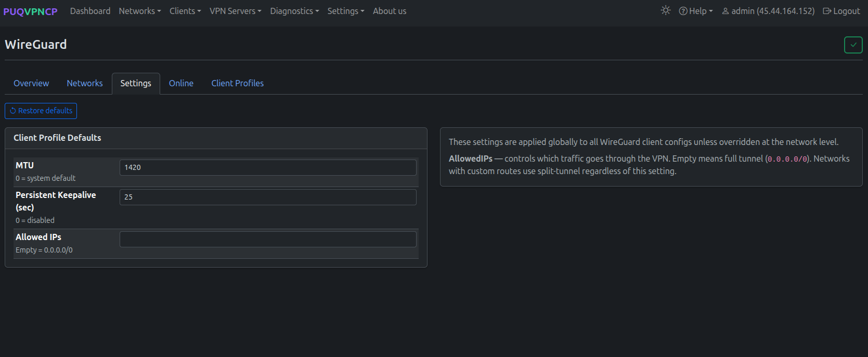Click the pink 0.0.0.0/0 code text
The height and width of the screenshot is (357, 868).
tap(787, 159)
